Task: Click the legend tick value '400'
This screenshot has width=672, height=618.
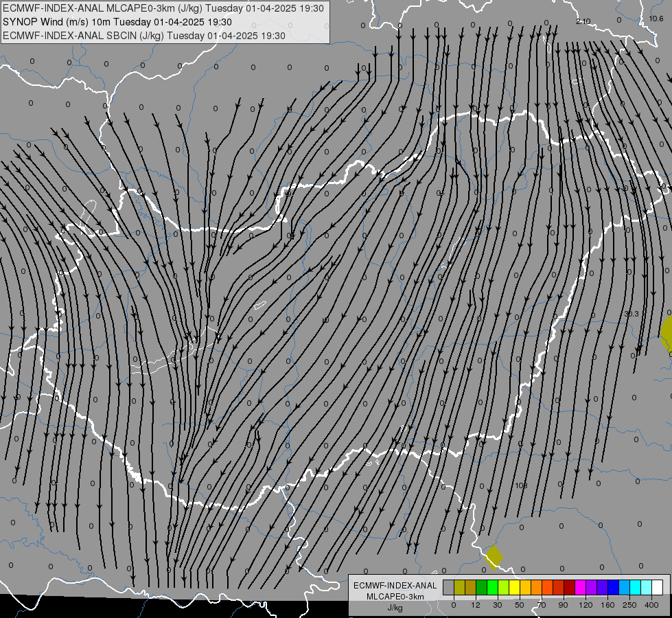Action: coord(651,605)
